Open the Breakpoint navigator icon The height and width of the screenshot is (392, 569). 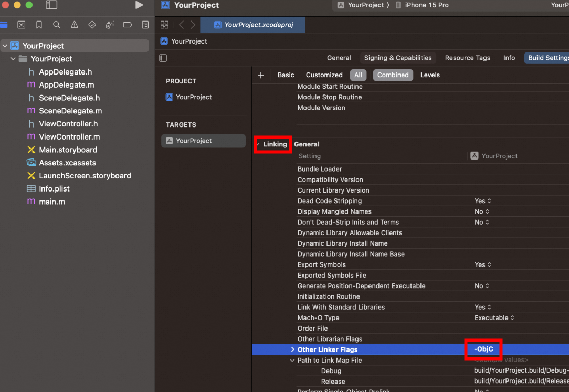(128, 25)
